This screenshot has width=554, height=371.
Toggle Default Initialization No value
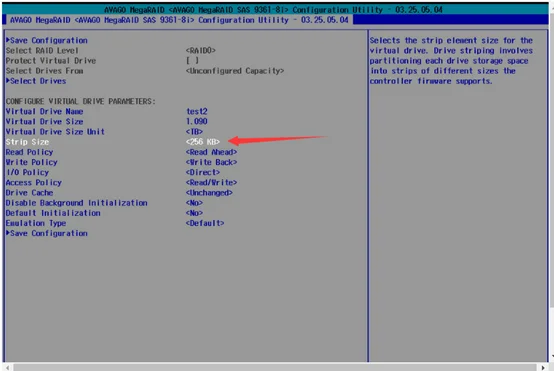click(194, 213)
